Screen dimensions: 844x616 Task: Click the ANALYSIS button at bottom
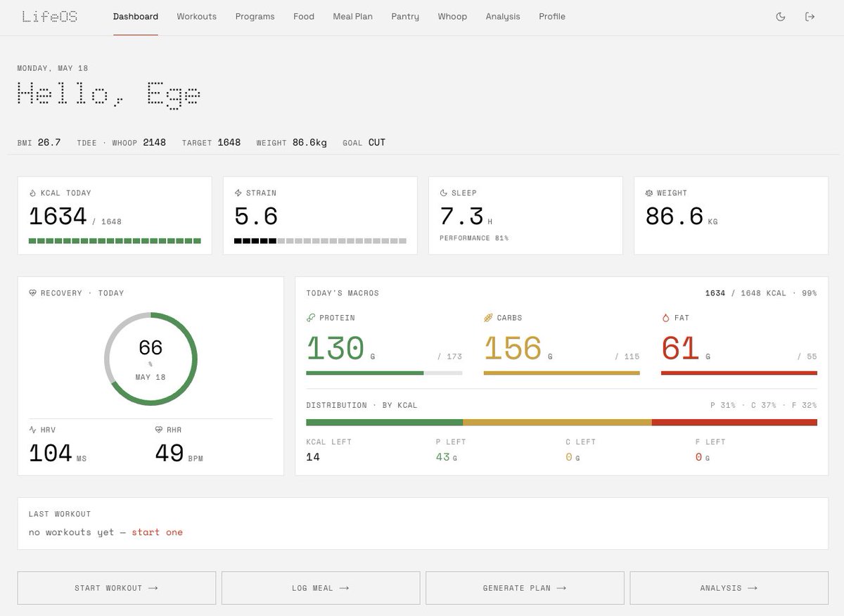tap(729, 588)
